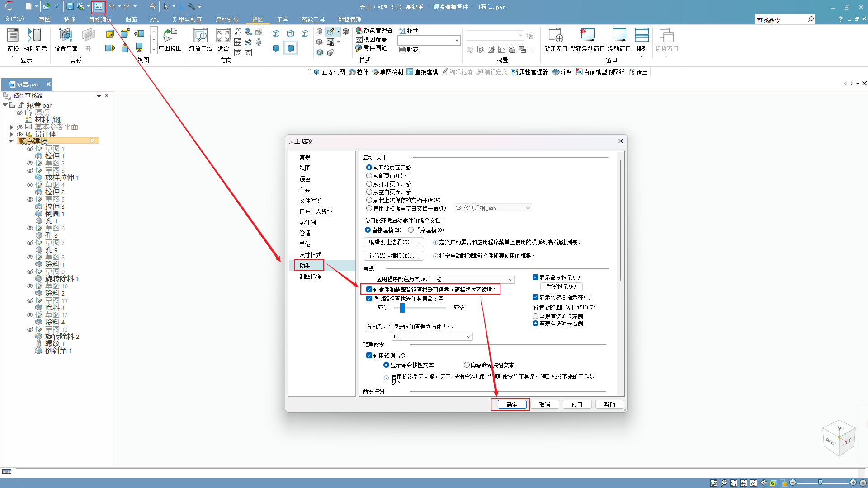The image size is (868, 488).
Task: Collapse the 泵盖.par root node
Action: (5, 105)
